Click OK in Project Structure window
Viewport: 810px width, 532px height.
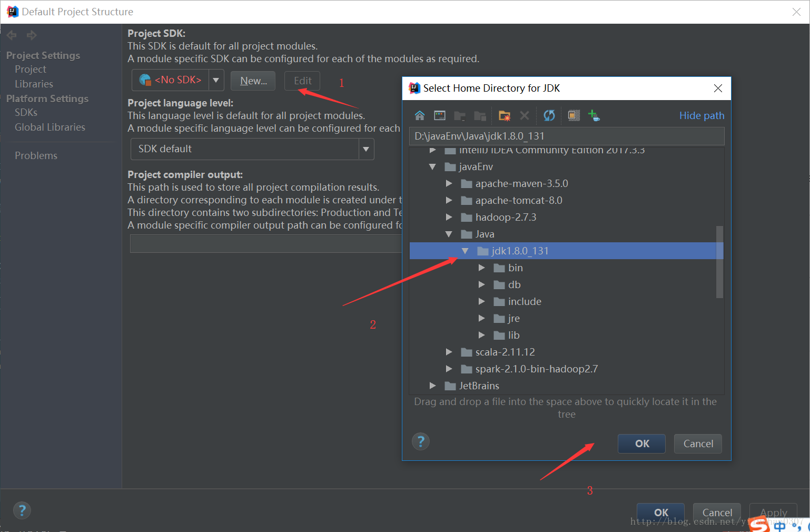(660, 513)
